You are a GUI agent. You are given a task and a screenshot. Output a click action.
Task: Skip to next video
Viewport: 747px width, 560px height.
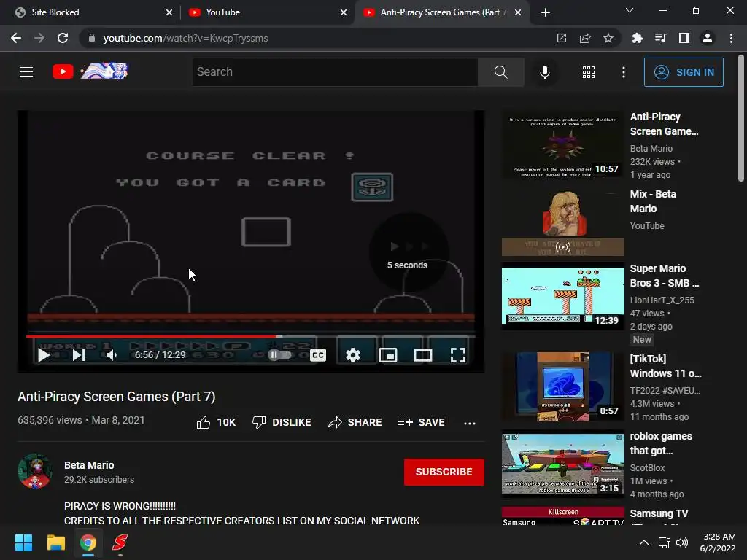tap(79, 355)
